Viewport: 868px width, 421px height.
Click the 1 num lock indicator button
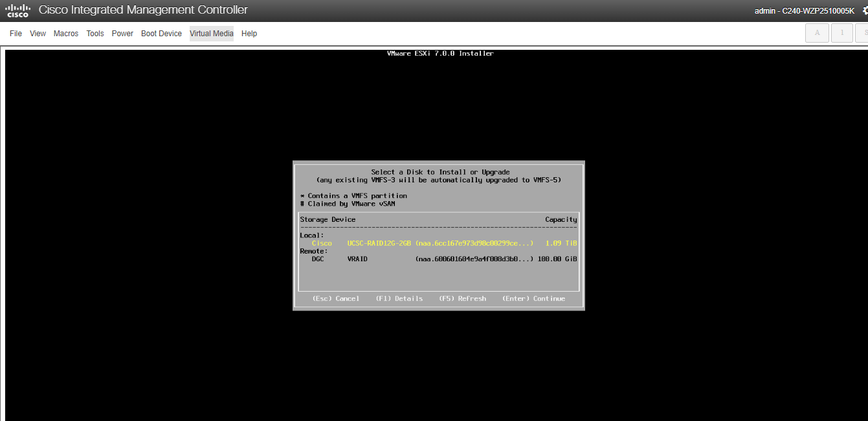tap(842, 33)
